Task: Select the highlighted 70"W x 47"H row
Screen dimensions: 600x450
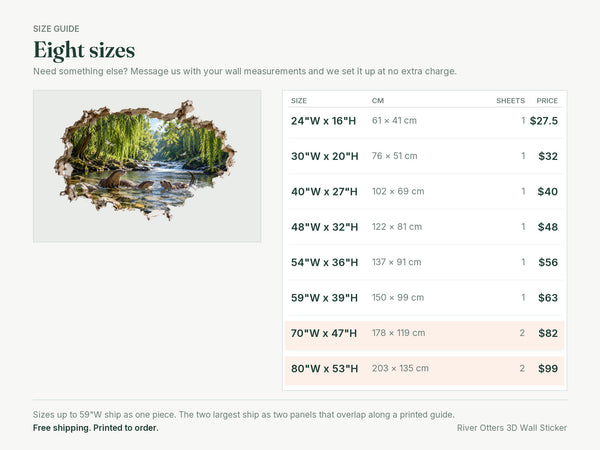Action: (425, 335)
